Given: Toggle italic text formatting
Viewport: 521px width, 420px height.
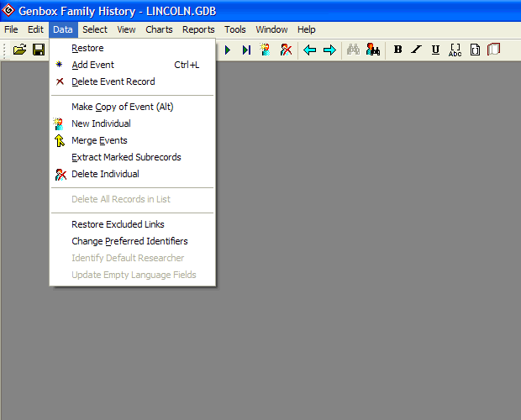Looking at the screenshot, I should coord(417,50).
